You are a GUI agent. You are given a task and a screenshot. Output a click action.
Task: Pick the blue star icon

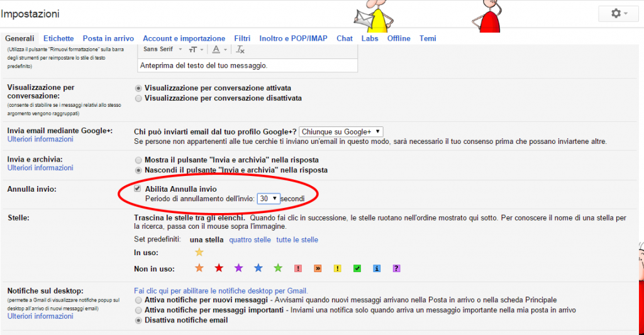pos(258,268)
